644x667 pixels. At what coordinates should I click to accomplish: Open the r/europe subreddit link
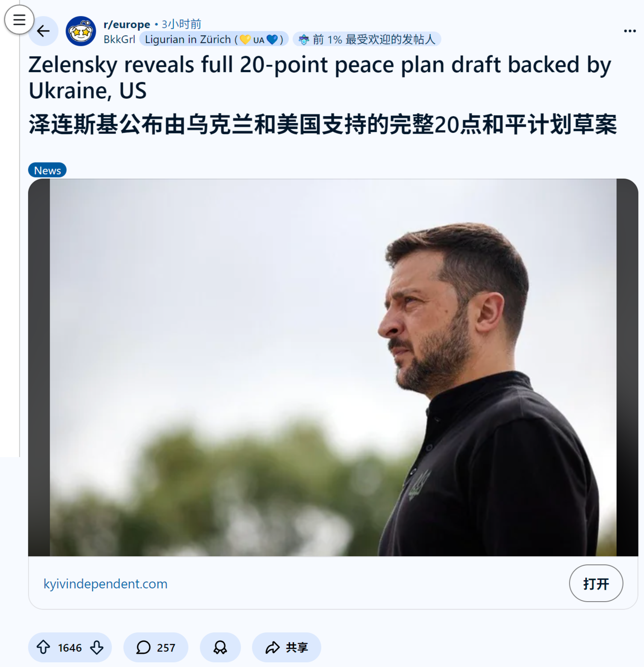click(127, 24)
